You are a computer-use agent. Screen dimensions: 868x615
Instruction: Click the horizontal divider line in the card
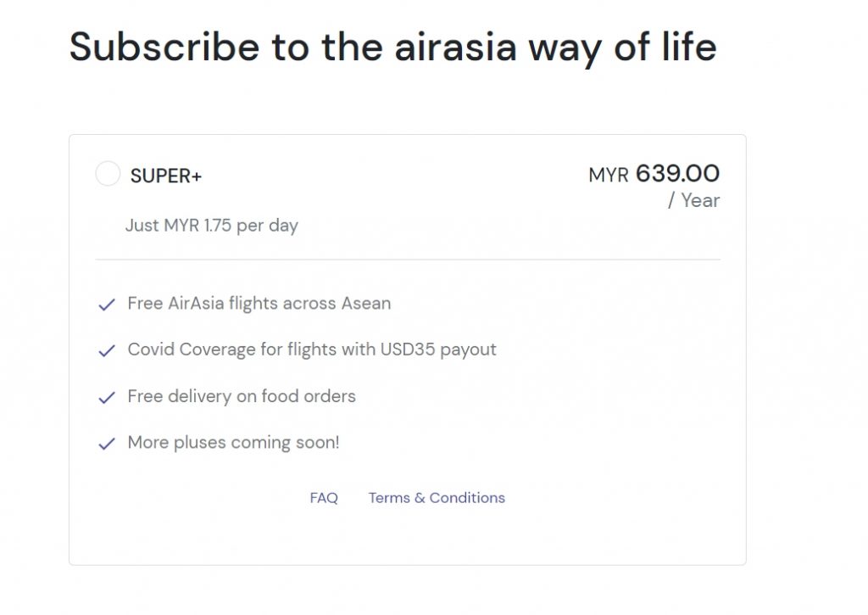[408, 260]
